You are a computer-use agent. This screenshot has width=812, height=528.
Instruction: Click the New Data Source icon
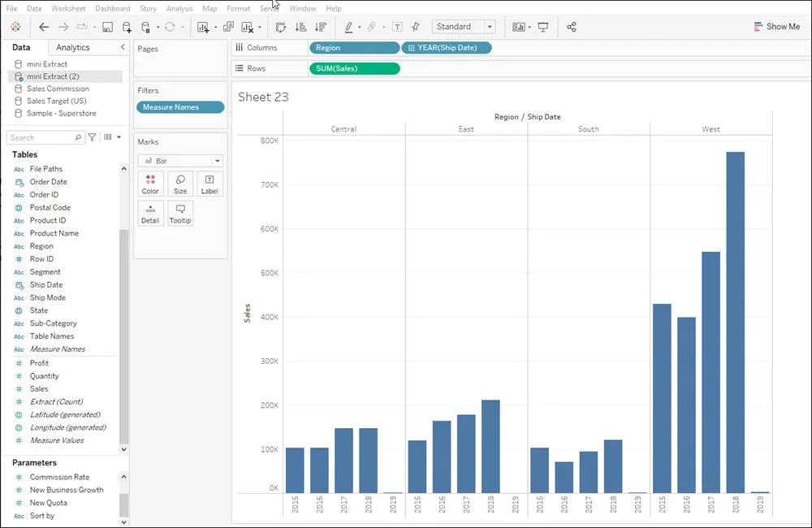pyautogui.click(x=127, y=27)
